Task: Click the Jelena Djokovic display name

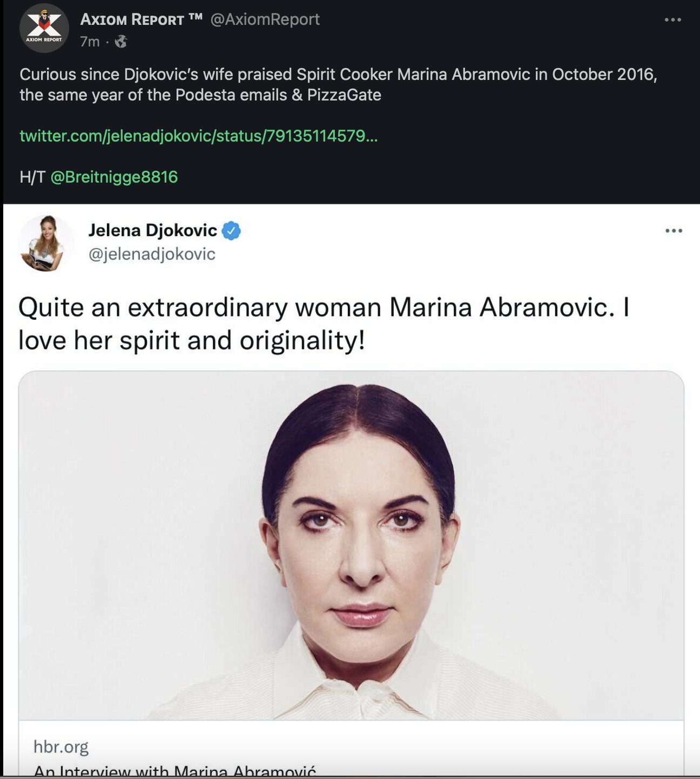Action: tap(152, 231)
